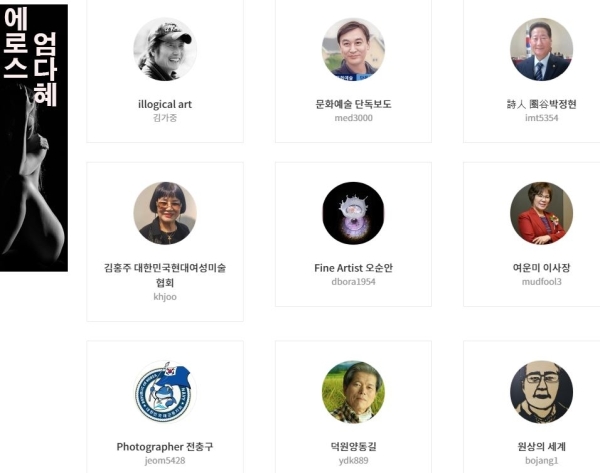Screen dimensions: 600x473
Task: Open 여운미 이사장 title link
Action: click(541, 268)
